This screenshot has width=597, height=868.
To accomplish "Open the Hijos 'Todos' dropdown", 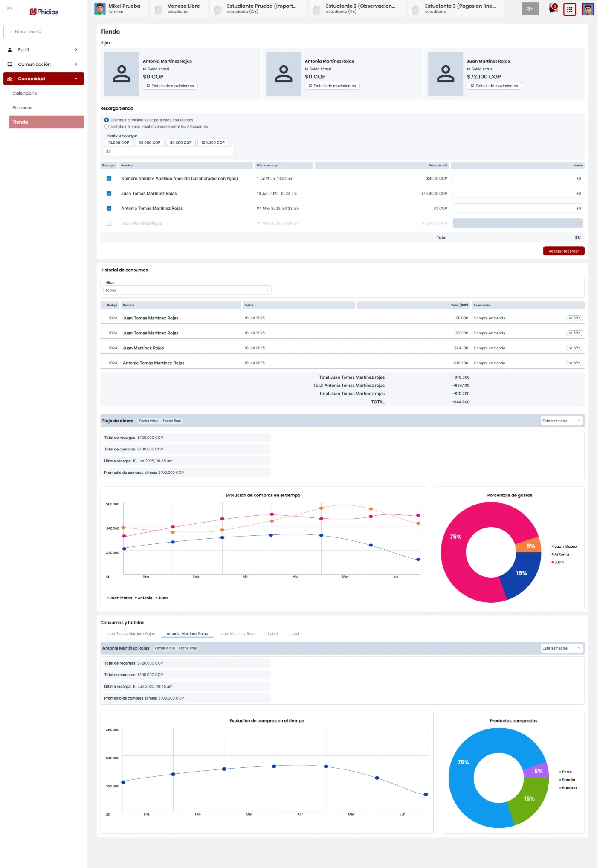I will [x=187, y=290].
